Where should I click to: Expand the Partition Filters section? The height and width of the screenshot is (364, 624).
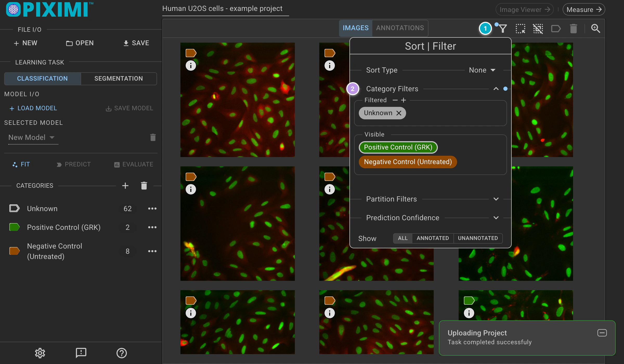coord(496,199)
